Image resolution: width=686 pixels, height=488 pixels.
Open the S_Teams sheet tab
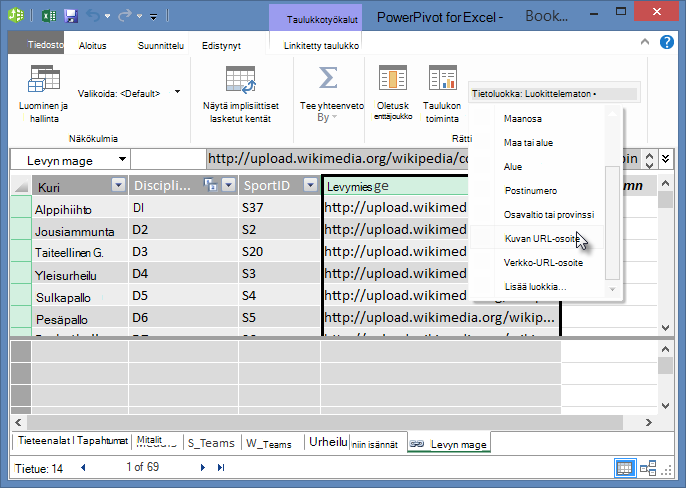(x=211, y=443)
